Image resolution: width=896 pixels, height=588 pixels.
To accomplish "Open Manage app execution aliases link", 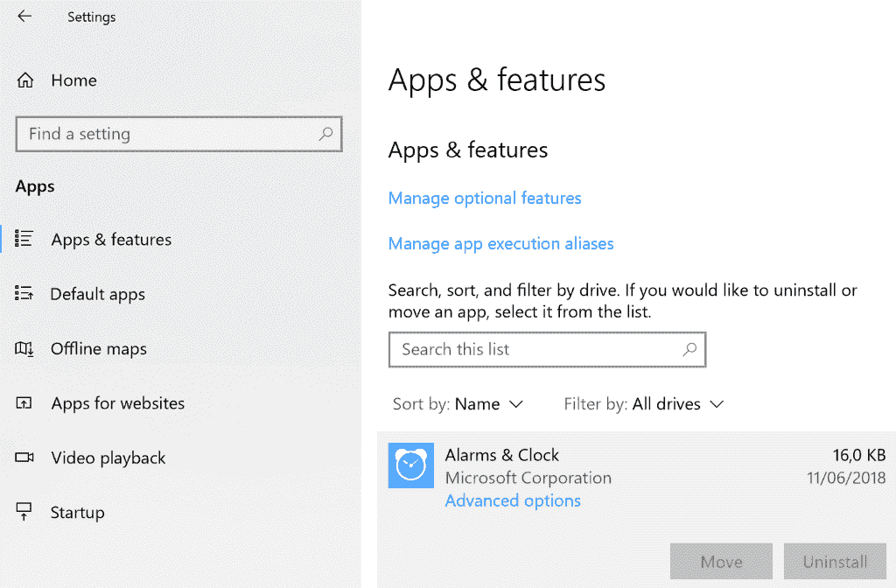I will (501, 244).
